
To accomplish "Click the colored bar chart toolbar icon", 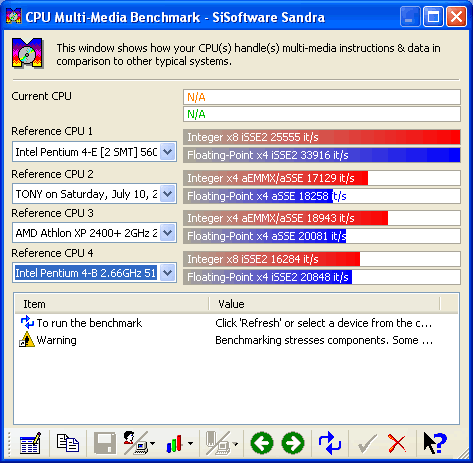I will click(174, 443).
